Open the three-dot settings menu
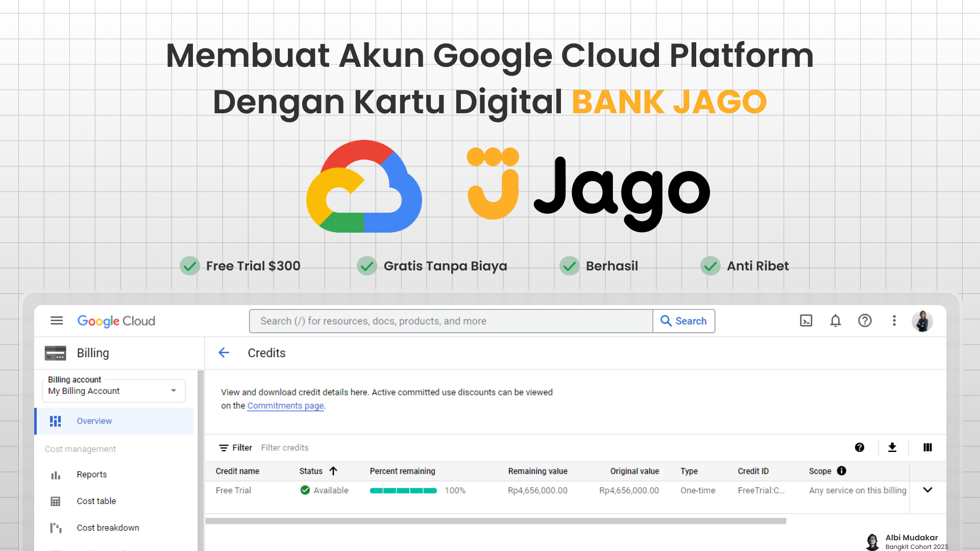 coord(894,320)
